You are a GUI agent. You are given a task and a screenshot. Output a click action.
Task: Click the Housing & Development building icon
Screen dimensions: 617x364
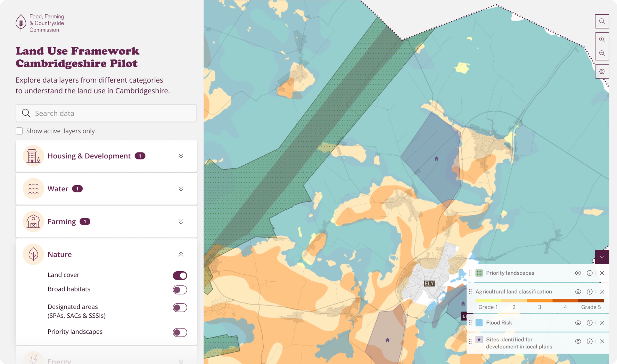pyautogui.click(x=33, y=156)
